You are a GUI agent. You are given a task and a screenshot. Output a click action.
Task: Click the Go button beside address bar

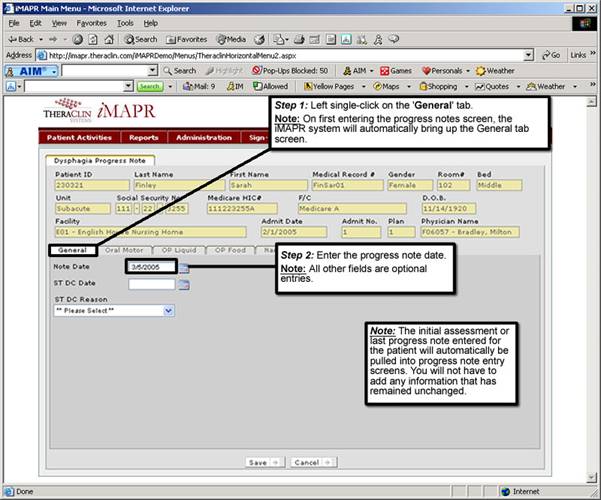[549, 55]
